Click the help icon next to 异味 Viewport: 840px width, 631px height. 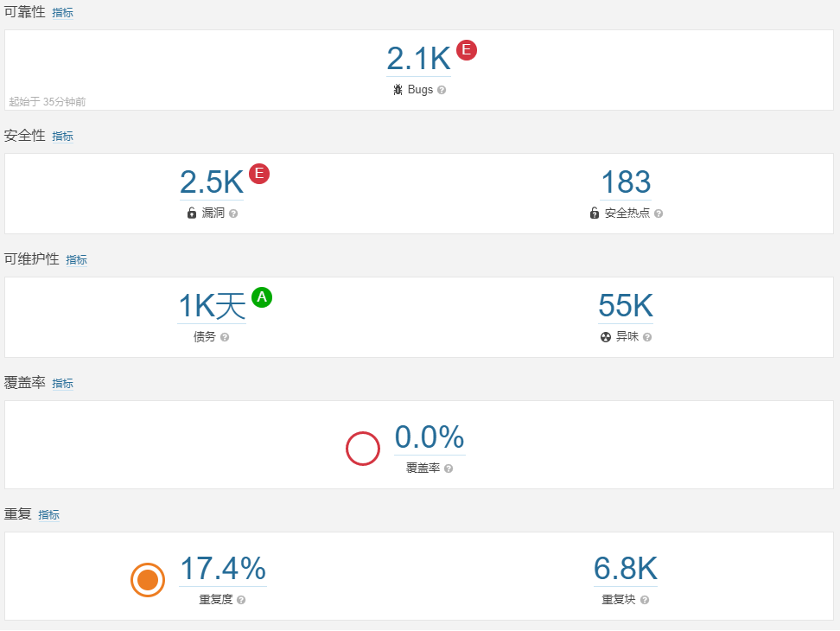[x=647, y=337]
